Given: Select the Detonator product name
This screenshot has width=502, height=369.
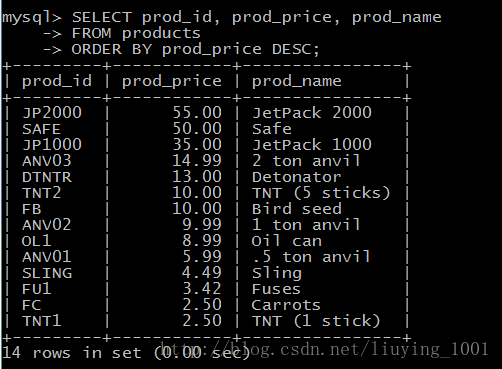Looking at the screenshot, I should click(296, 177).
